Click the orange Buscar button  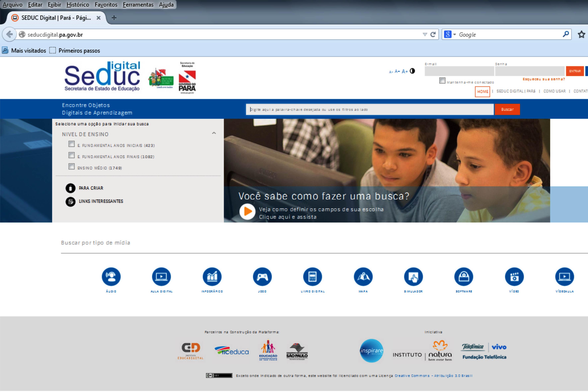(507, 109)
